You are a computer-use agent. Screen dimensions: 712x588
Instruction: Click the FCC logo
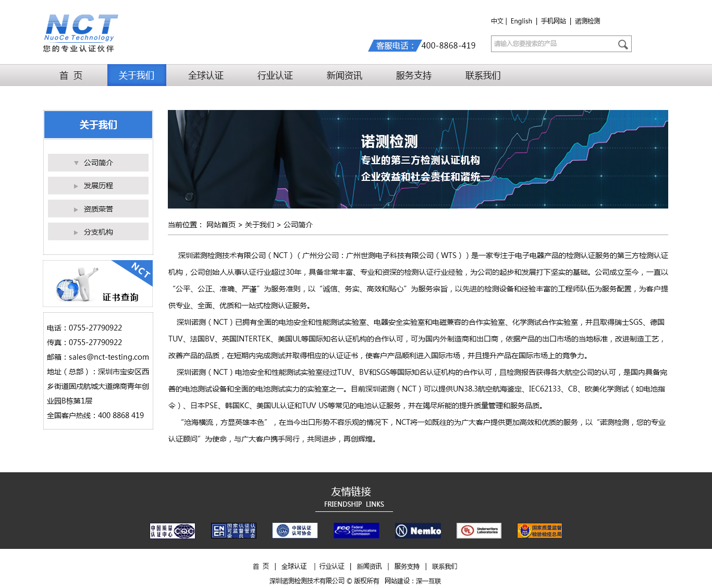(356, 531)
